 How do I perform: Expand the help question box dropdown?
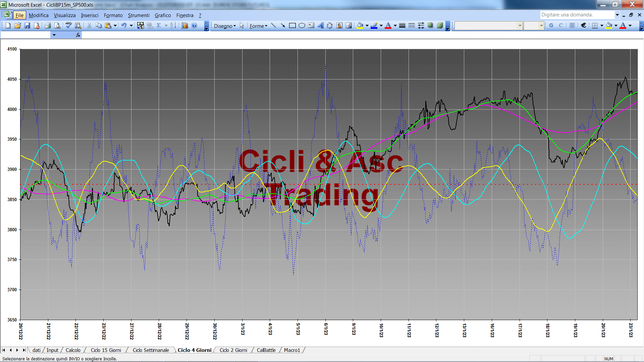point(617,15)
